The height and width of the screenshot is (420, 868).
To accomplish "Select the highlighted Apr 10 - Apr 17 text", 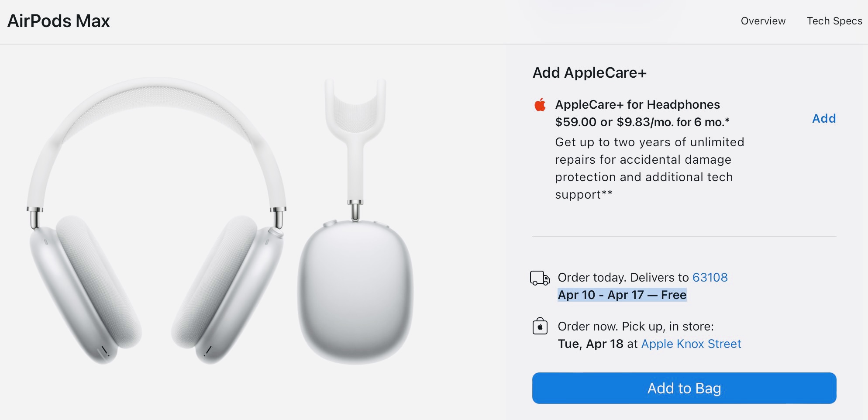I will tap(621, 295).
